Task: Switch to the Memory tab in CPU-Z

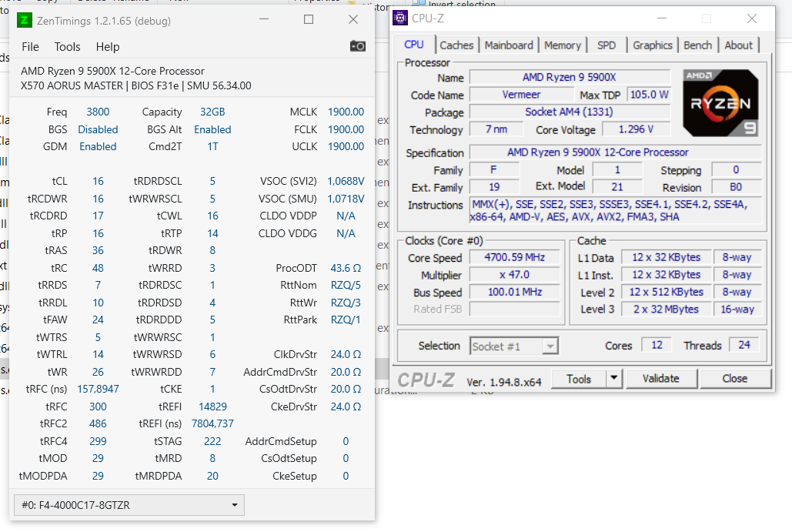Action: 563,45
